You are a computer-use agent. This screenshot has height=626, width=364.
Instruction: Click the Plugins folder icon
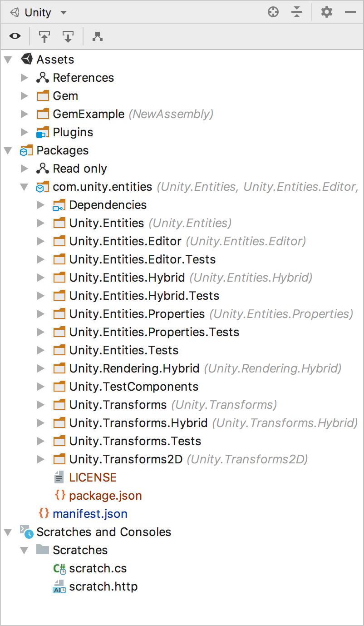43,132
